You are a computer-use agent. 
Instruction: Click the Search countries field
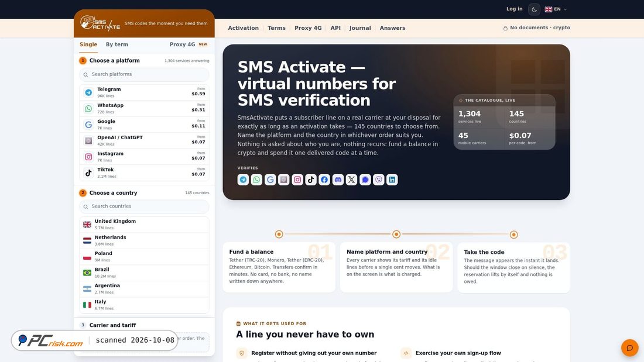point(144,206)
